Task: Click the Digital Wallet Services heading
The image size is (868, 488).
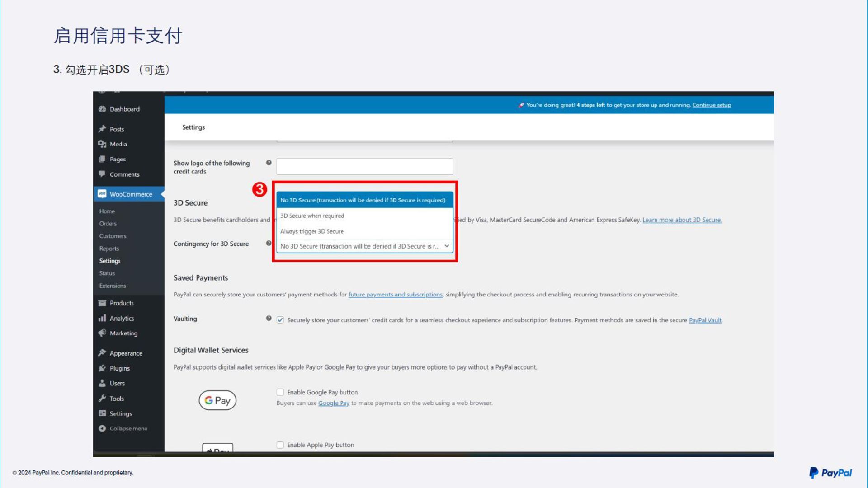Action: coord(211,350)
